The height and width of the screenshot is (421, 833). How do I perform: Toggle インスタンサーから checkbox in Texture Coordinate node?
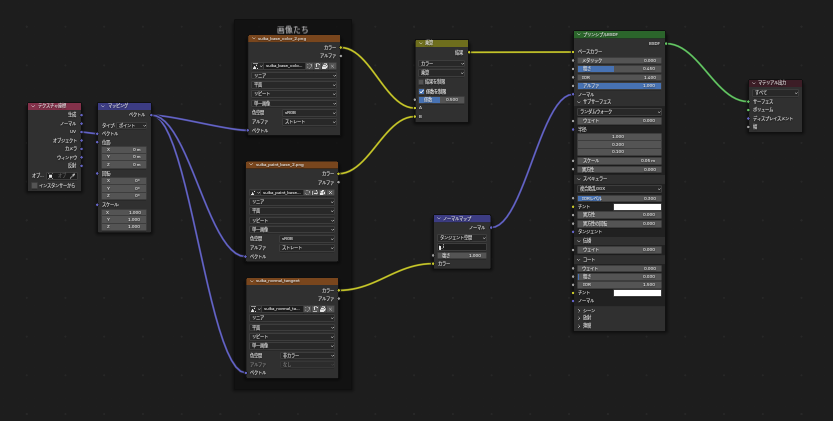[35, 185]
